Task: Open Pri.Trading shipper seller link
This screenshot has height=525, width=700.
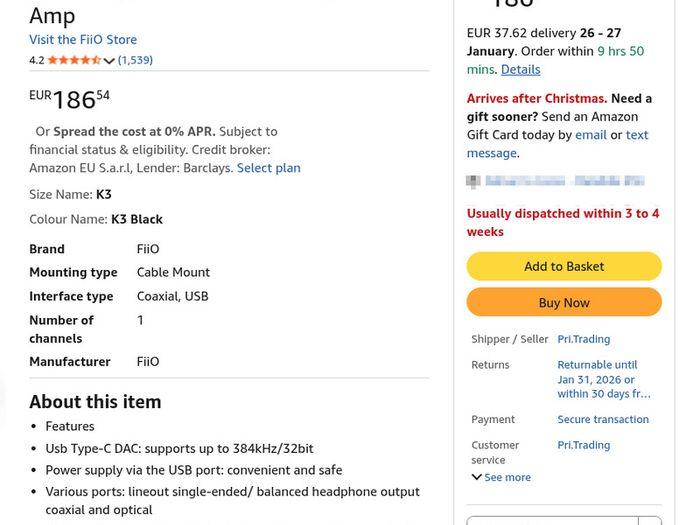Action: click(583, 339)
